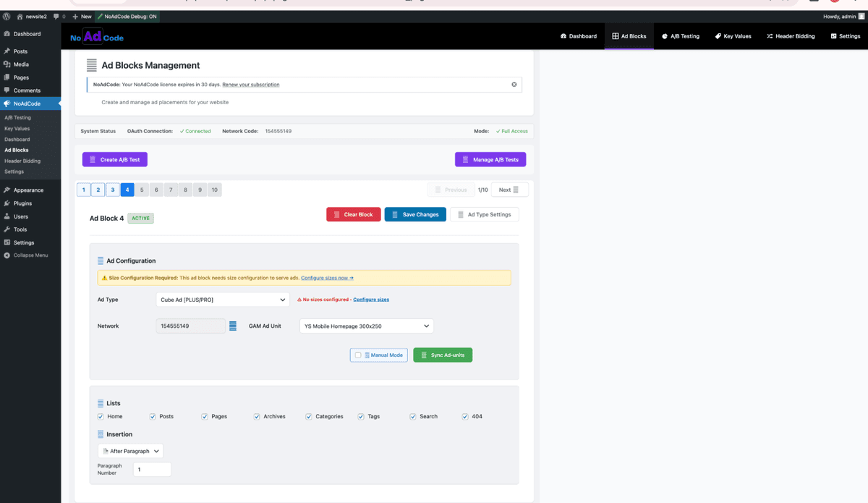Open the After Paragraph insertion dropdown
The image size is (868, 503).
coord(130,450)
